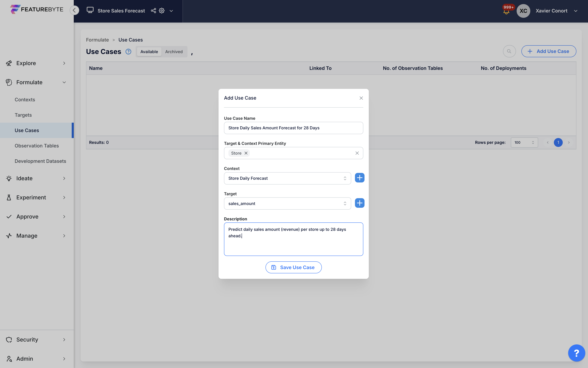
Task: Collapse the sidebar with the back arrow
Action: pyautogui.click(x=74, y=10)
